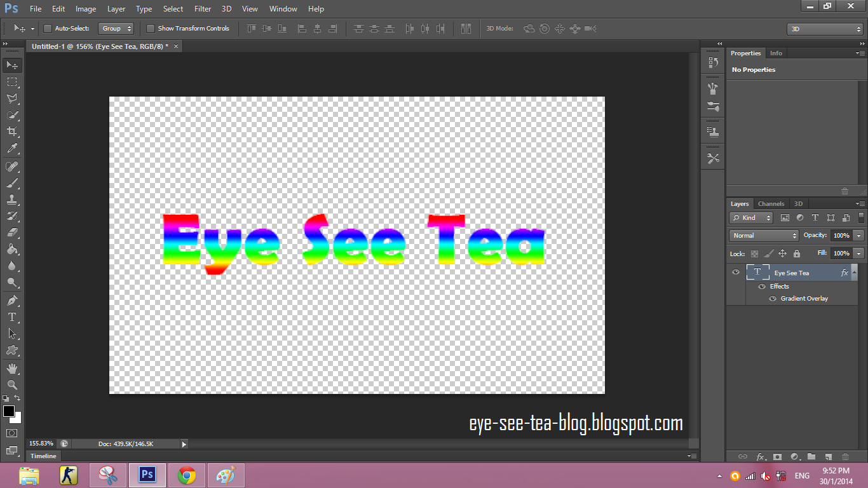Swap foreground and background colors

[x=18, y=398]
